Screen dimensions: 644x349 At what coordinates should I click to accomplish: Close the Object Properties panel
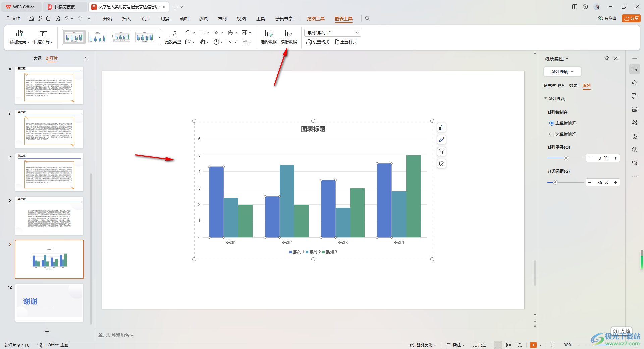pyautogui.click(x=616, y=58)
